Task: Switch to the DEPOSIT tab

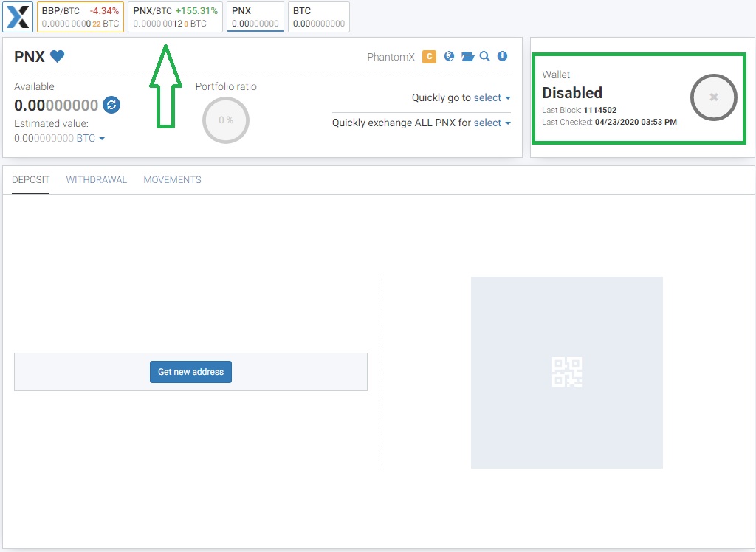Action: [x=30, y=180]
